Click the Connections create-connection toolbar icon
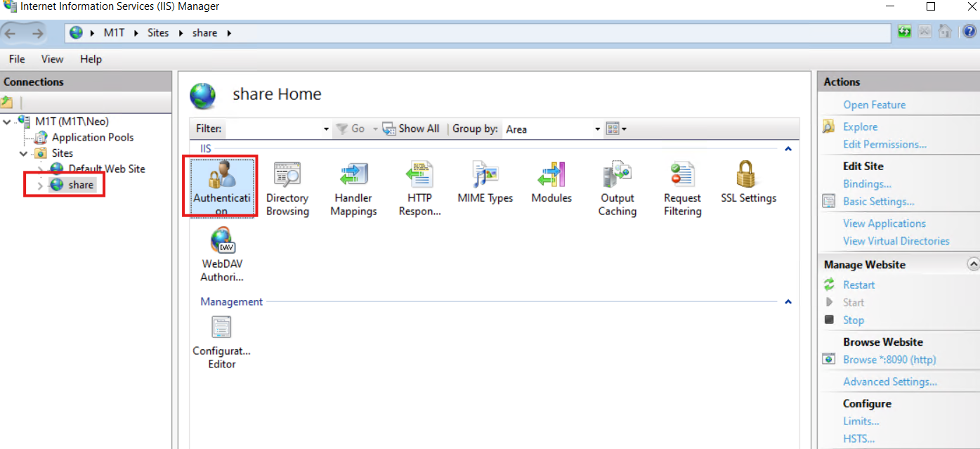This screenshot has width=980, height=449. coord(7,102)
